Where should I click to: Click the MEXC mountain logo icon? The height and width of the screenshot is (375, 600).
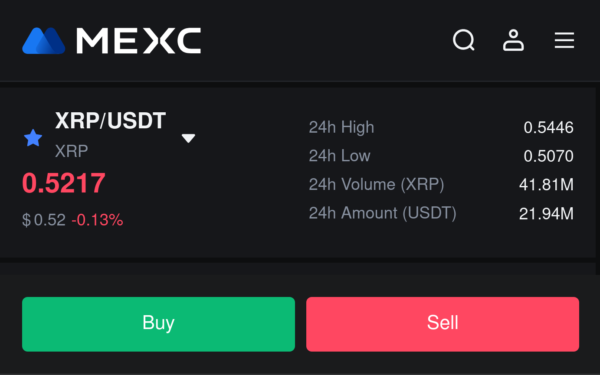click(44, 41)
